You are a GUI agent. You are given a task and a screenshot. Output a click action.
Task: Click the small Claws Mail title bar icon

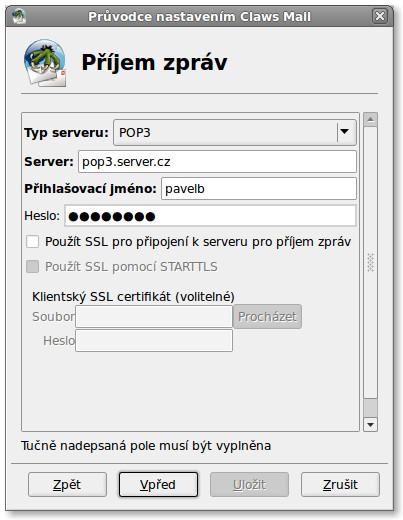coord(19,16)
